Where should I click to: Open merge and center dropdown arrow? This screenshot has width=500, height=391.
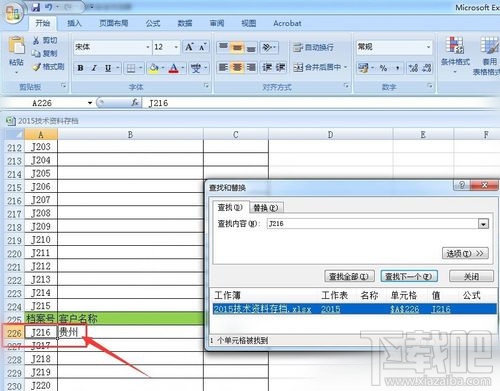[x=345, y=68]
